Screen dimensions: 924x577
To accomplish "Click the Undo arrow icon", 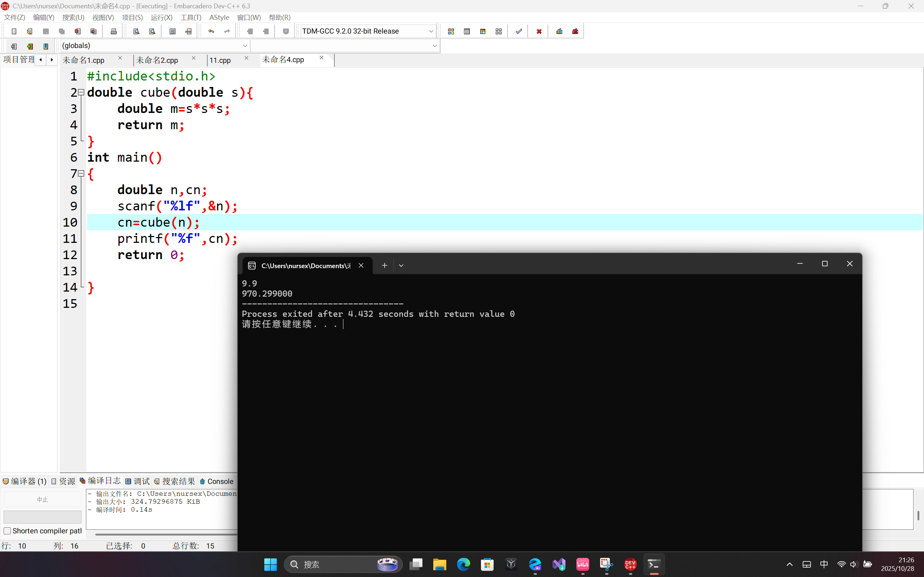I will click(x=211, y=31).
